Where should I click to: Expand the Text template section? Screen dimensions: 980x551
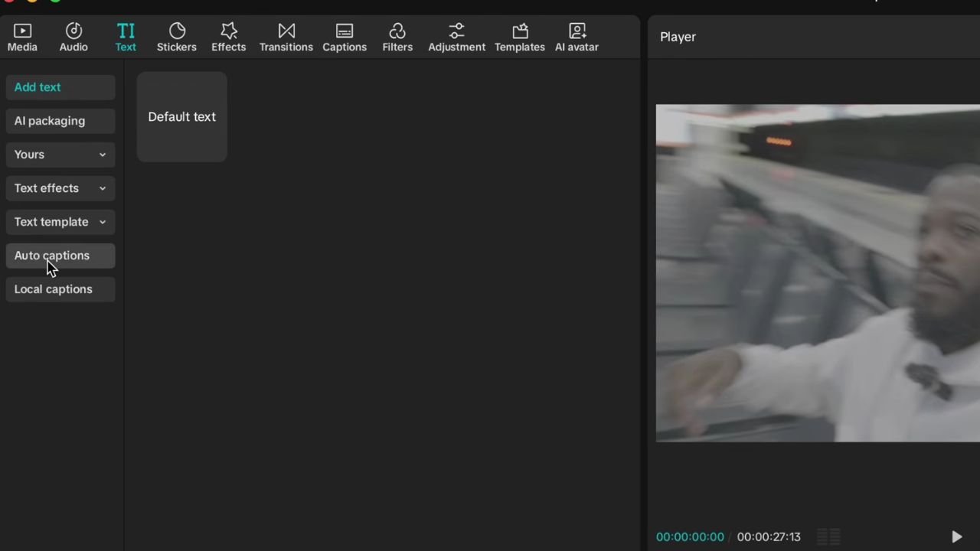pos(60,221)
